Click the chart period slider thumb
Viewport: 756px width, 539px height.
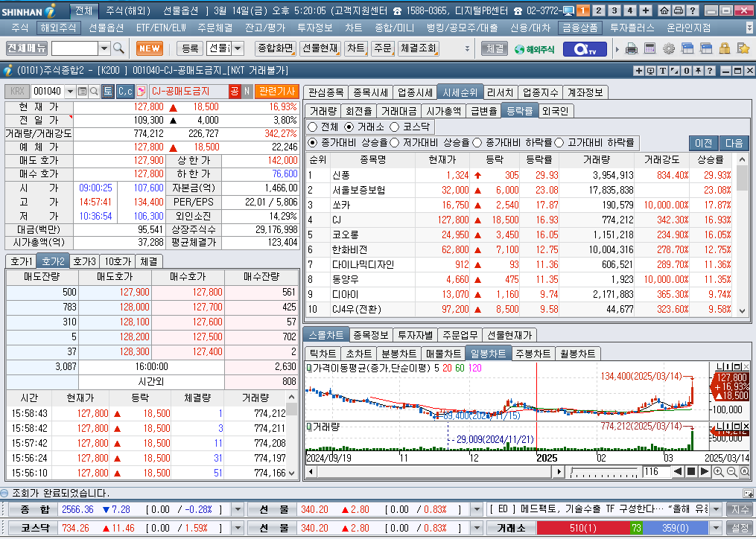(x=572, y=471)
